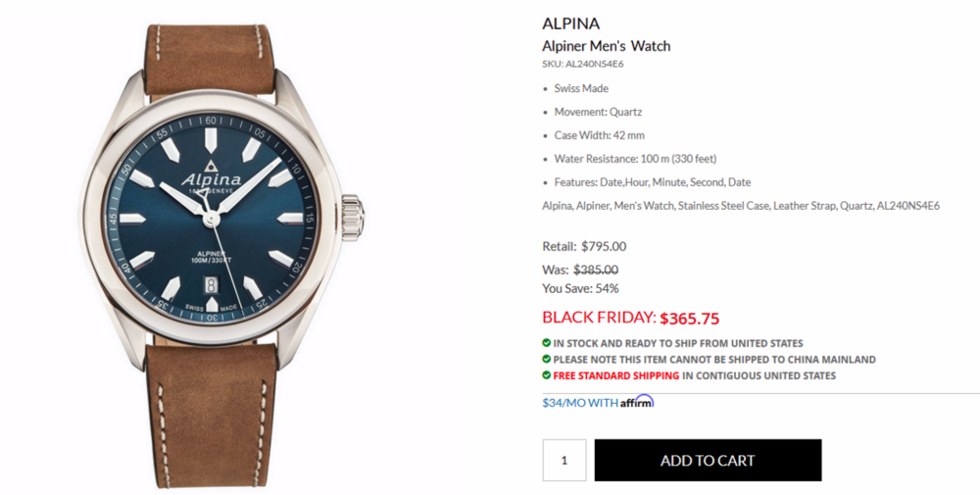This screenshot has width=980, height=495.
Task: Open the $34/MO financing link
Action: point(580,403)
